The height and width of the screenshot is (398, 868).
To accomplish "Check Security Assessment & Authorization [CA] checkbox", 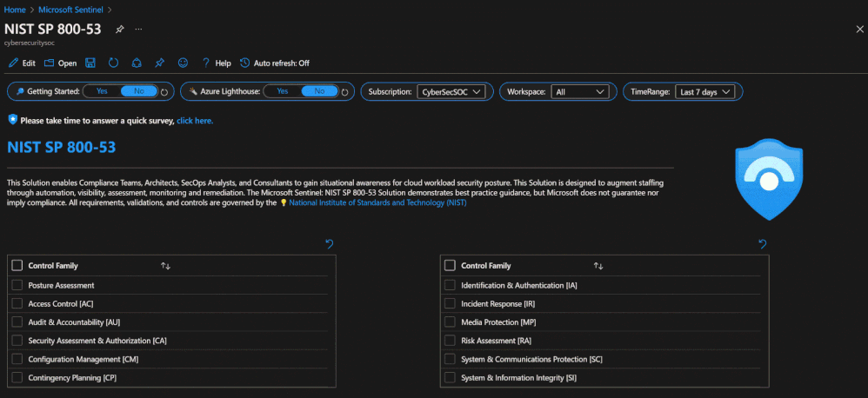I will (17, 341).
